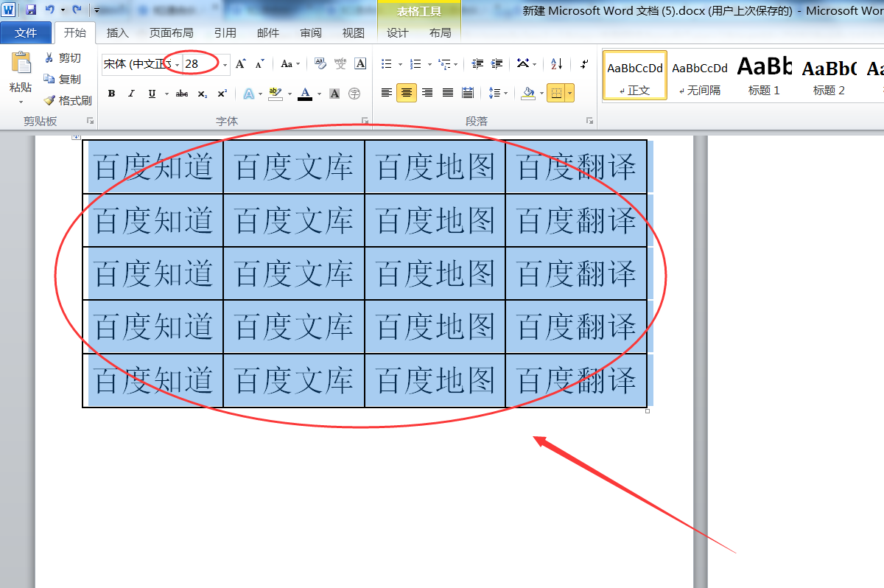Apply text effects with glowing A
The width and height of the screenshot is (884, 588).
(x=249, y=94)
